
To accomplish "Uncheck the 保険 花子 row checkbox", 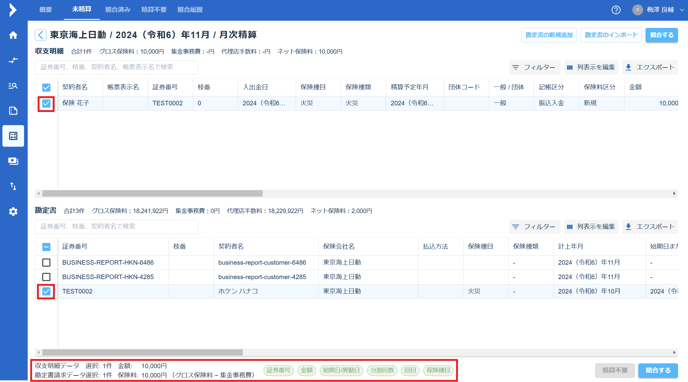I will point(46,104).
